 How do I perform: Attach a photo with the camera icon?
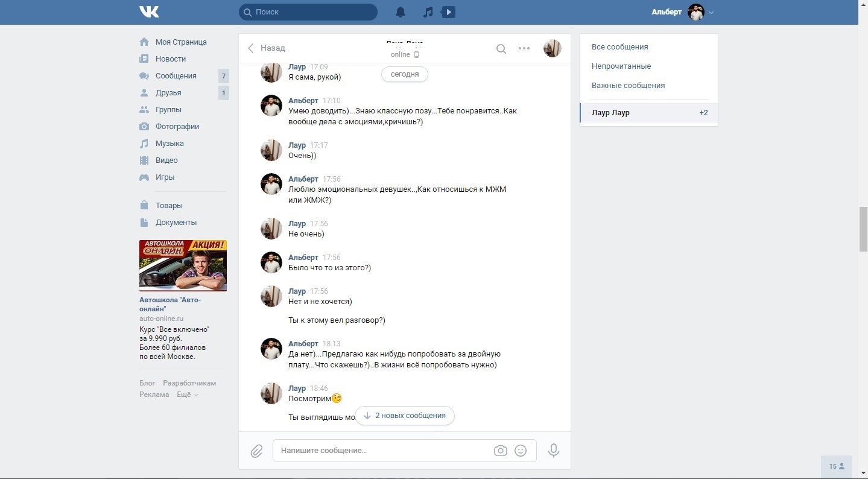pyautogui.click(x=500, y=451)
